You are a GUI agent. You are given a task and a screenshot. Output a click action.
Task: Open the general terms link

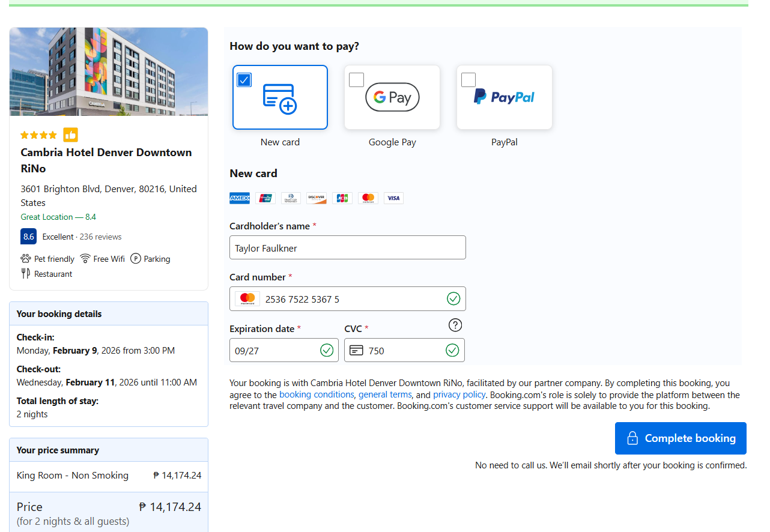click(385, 394)
